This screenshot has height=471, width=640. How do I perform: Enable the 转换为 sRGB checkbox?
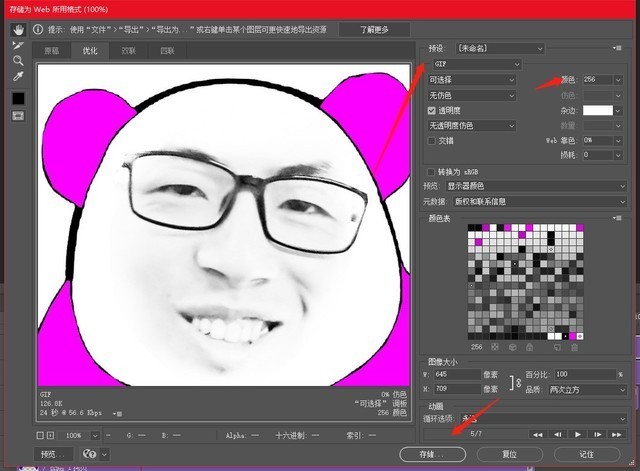431,172
